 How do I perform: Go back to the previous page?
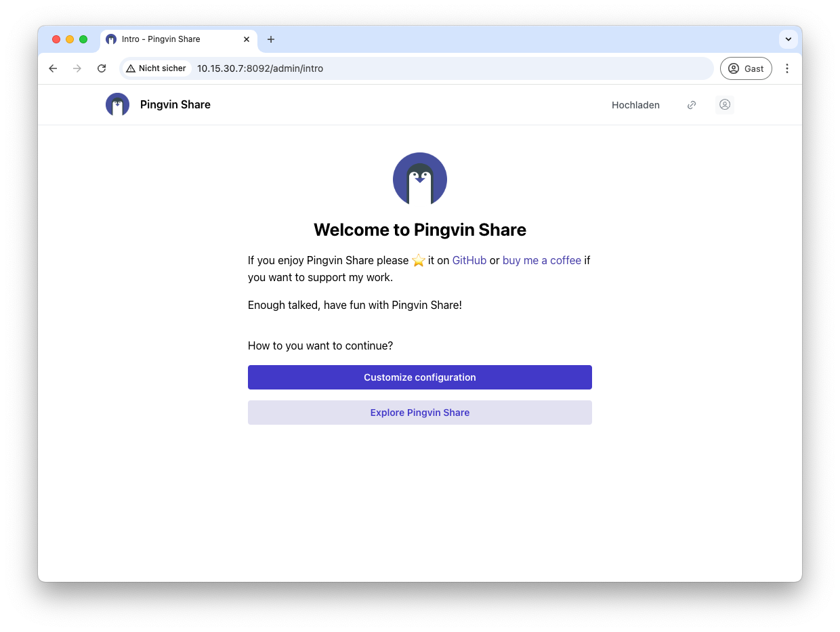point(53,68)
